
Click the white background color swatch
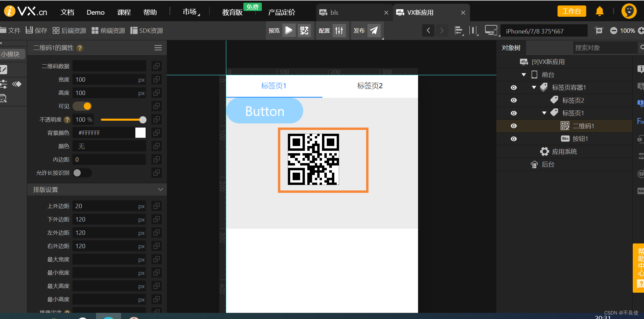tap(140, 133)
